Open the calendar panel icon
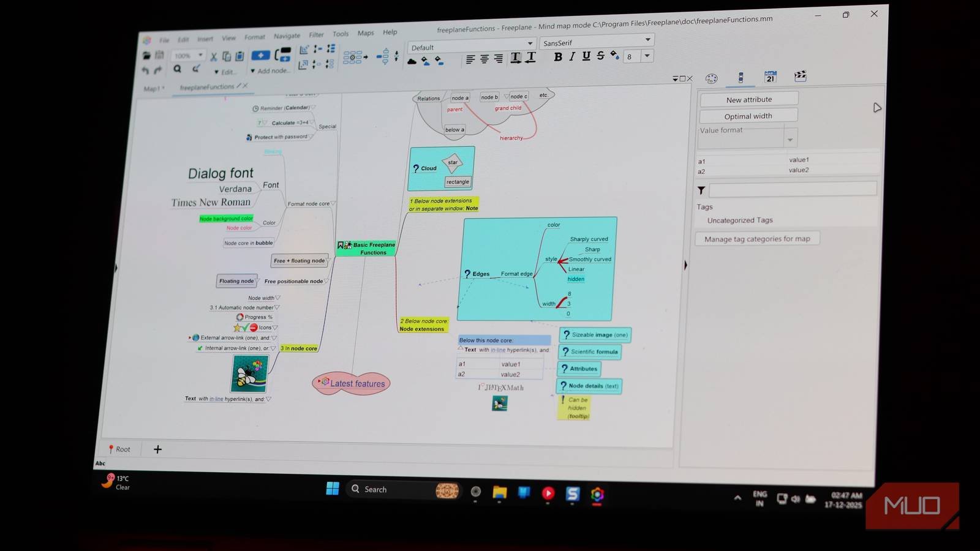The width and height of the screenshot is (980, 551). pyautogui.click(x=771, y=77)
